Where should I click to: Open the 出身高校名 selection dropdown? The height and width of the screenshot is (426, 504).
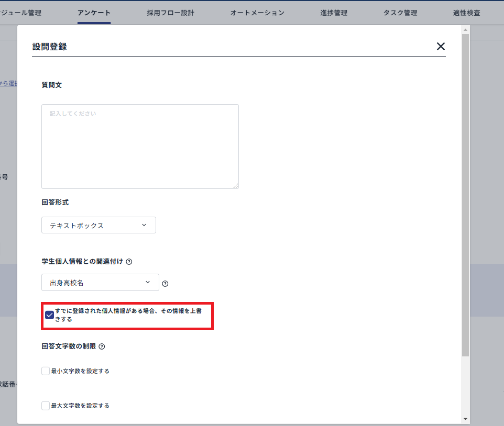100,282
